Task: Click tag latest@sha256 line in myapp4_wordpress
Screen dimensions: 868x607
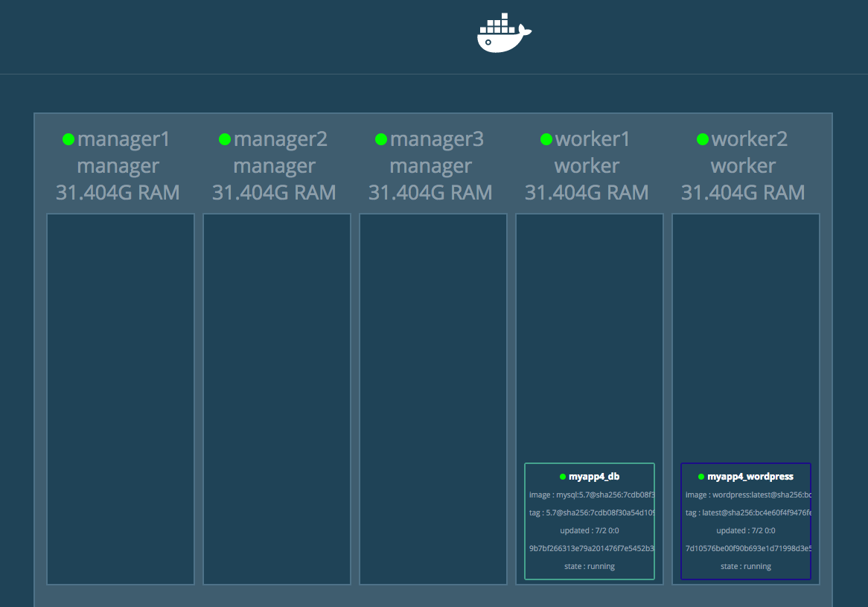Action: point(748,513)
